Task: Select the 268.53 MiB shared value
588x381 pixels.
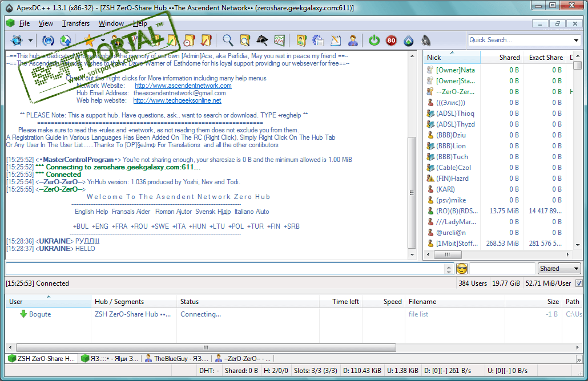Action: click(x=502, y=244)
